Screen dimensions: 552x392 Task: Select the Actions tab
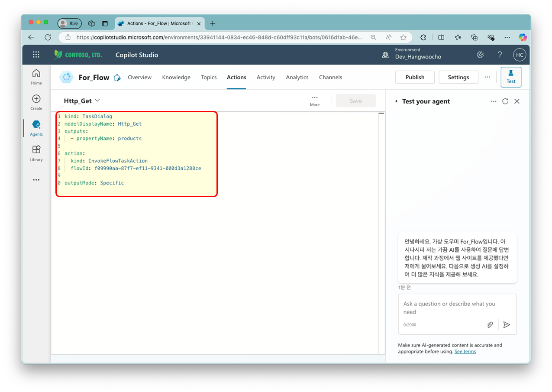point(236,78)
